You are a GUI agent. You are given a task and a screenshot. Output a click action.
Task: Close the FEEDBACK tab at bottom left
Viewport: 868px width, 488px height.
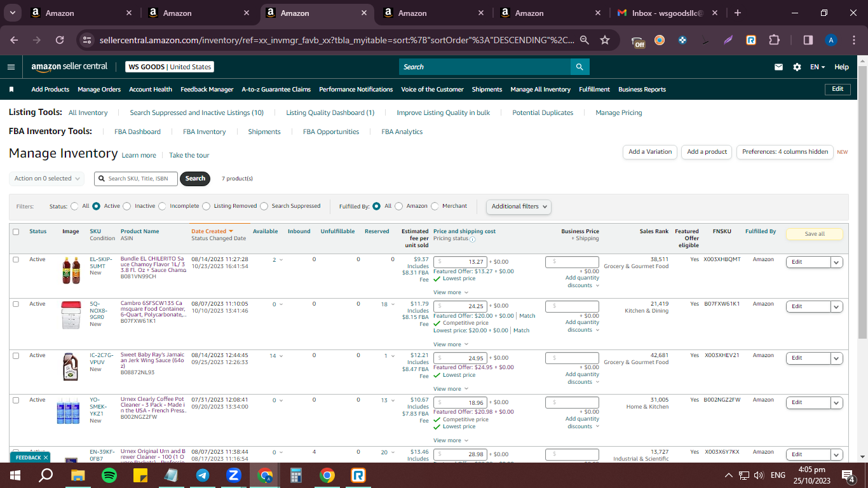pos(46,457)
